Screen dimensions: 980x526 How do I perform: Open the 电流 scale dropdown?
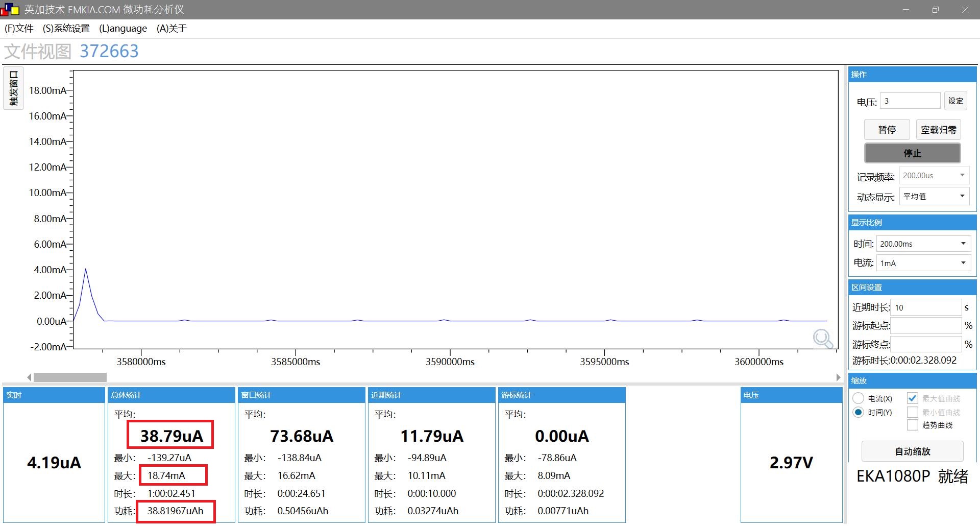point(923,263)
